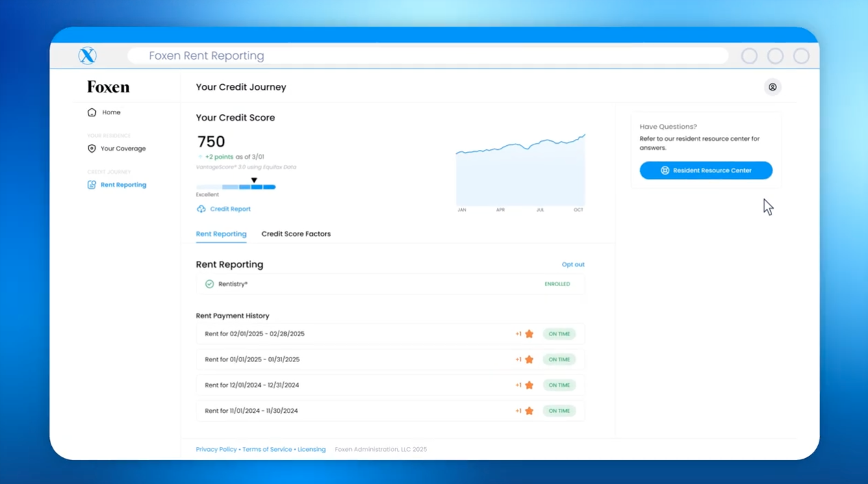
Task: Click the Foxen Rent Reporting address bar
Action: coord(428,56)
